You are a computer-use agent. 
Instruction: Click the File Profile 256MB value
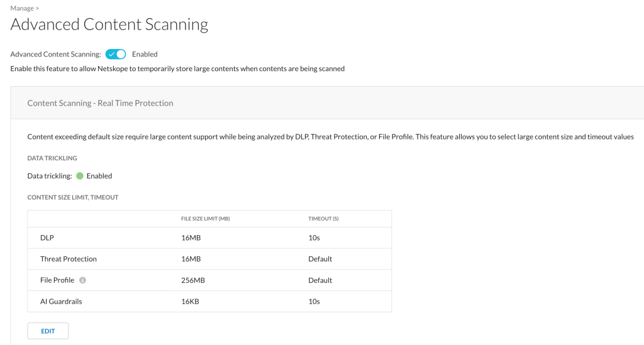[193, 280]
